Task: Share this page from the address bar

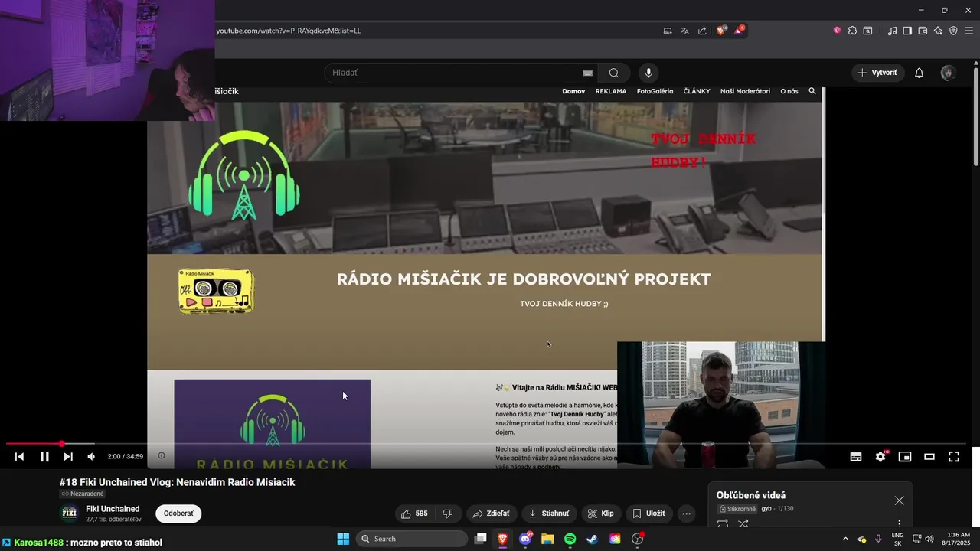Action: tap(703, 31)
